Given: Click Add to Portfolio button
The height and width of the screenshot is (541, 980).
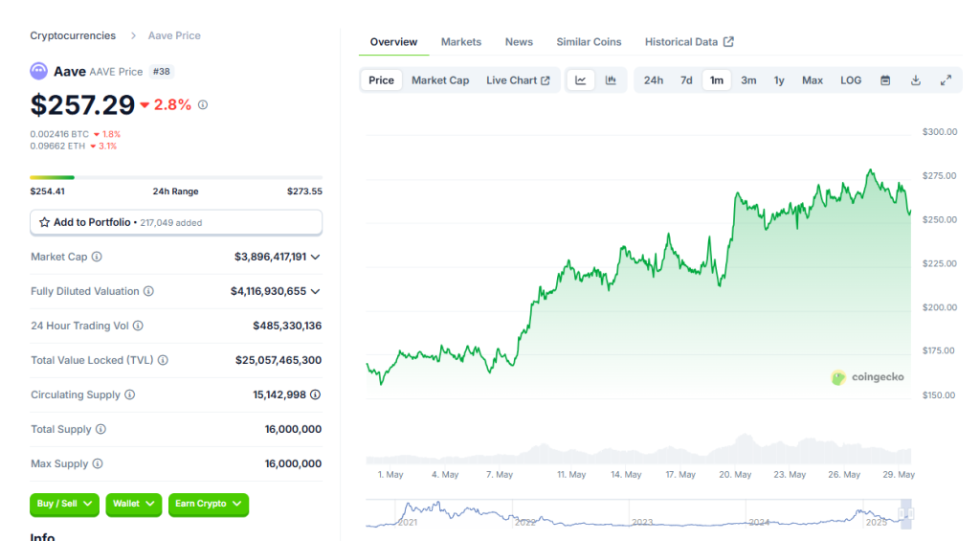Looking at the screenshot, I should pyautogui.click(x=176, y=223).
